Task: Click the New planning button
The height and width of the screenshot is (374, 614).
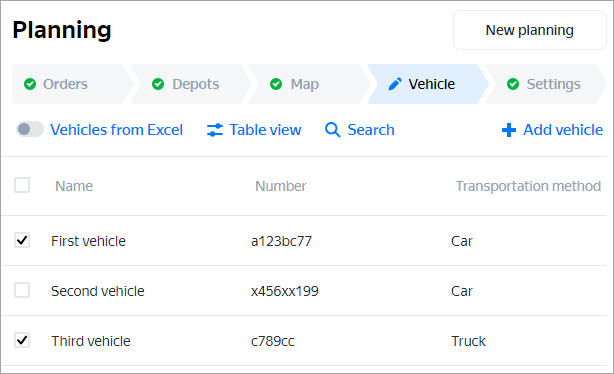Action: [529, 30]
